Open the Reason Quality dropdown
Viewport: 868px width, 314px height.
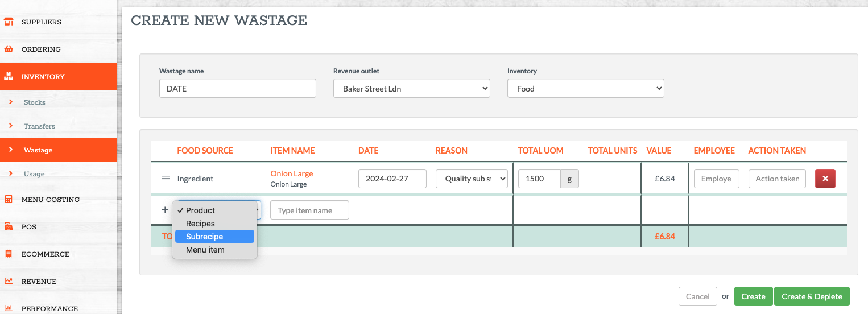coord(472,179)
